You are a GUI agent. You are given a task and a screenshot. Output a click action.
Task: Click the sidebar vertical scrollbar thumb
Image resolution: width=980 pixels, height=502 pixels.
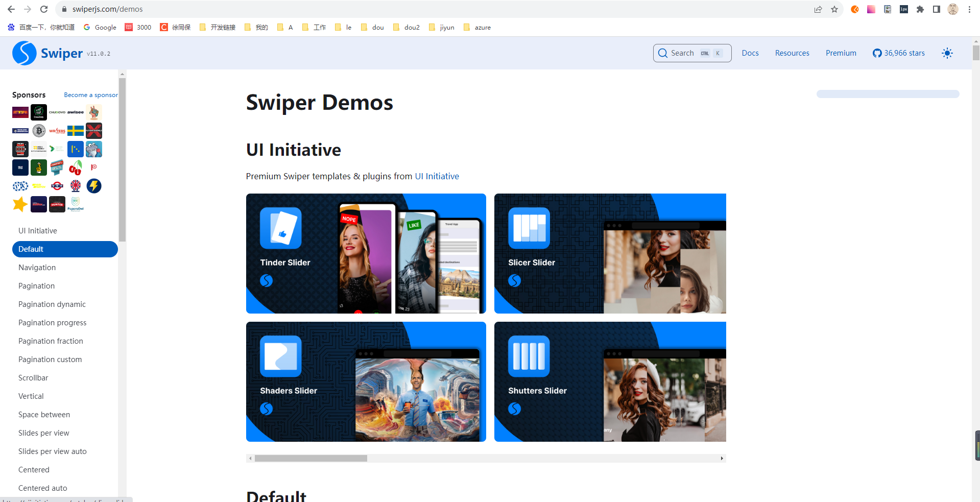122,159
